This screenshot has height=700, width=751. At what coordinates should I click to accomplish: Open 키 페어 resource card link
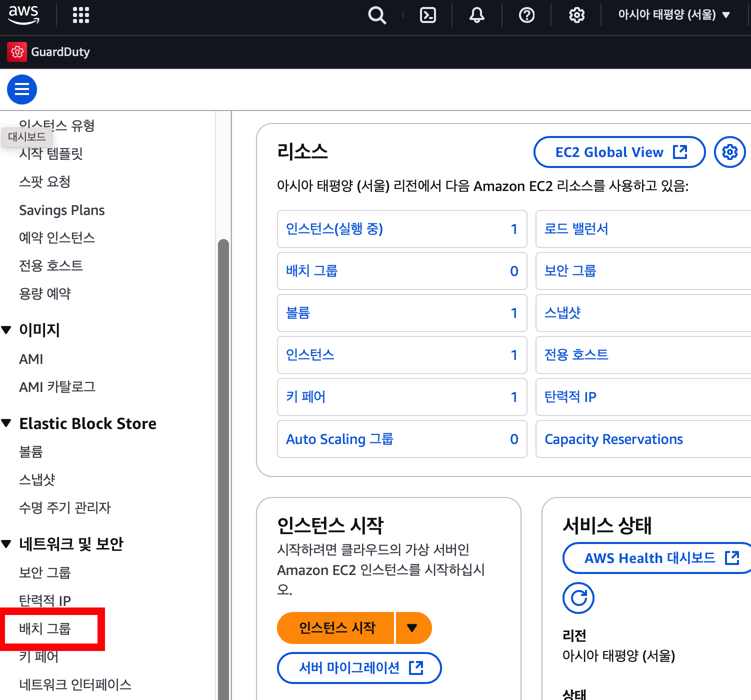[306, 397]
